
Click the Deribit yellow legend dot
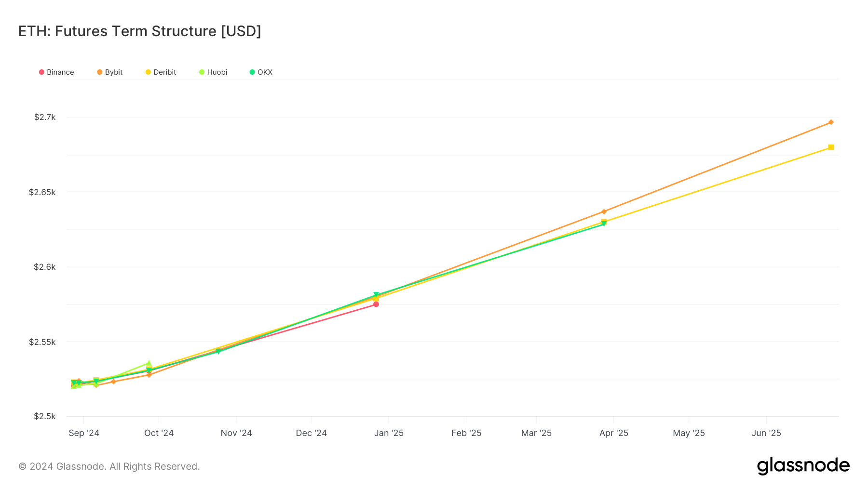(148, 72)
